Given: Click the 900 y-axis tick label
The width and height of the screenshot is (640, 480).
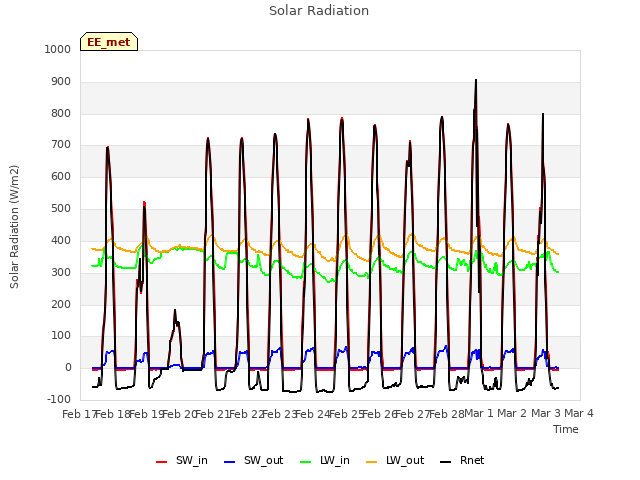Looking at the screenshot, I should tap(61, 82).
